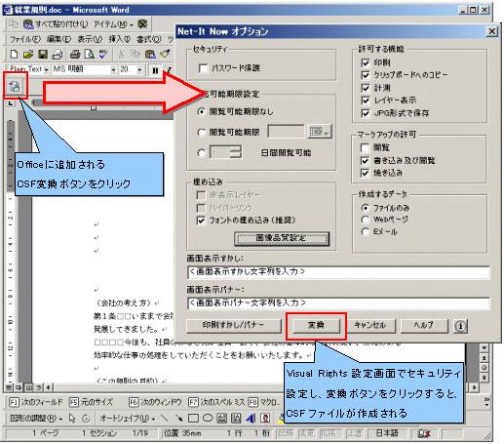Click the 画面表示すかし watermark text field
This screenshot has height=444, width=504.
tap(338, 272)
